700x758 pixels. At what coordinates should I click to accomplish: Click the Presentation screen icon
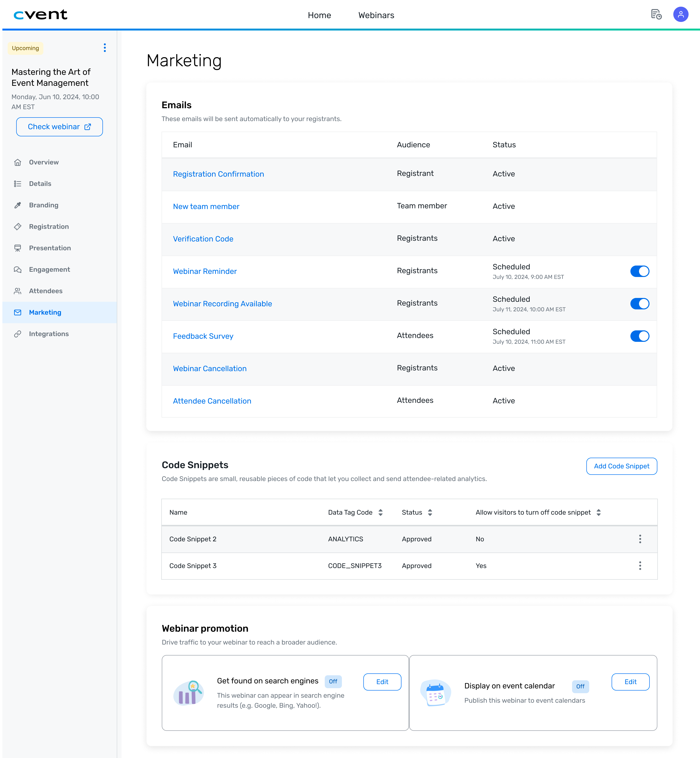17,248
